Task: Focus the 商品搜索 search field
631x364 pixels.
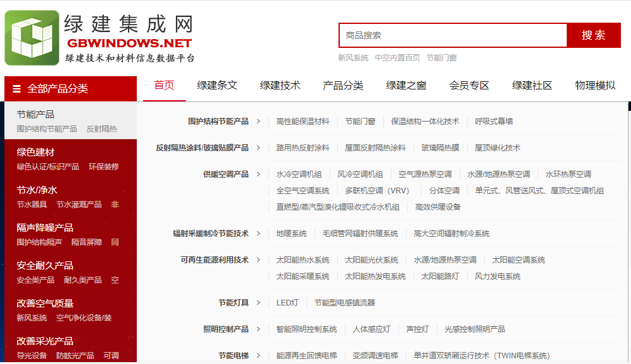Action: click(x=453, y=35)
